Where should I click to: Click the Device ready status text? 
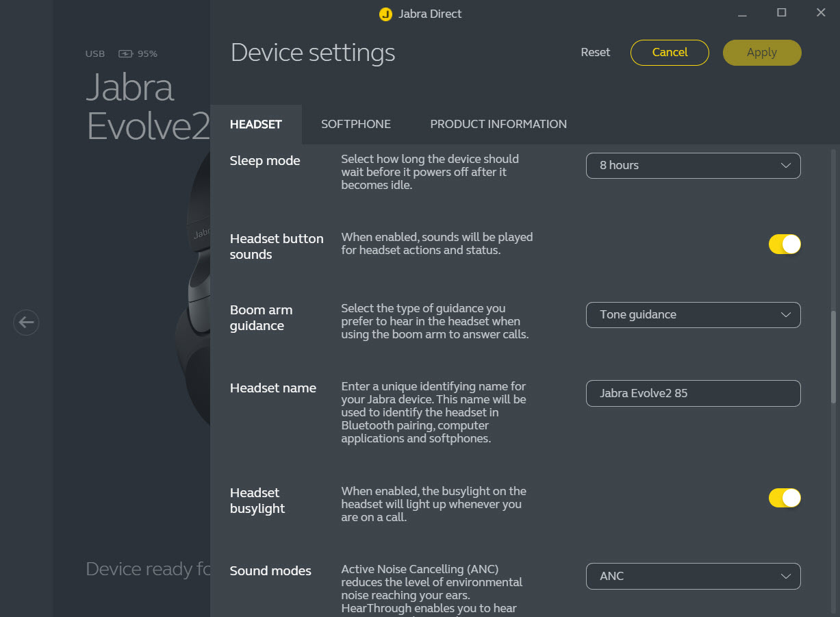pos(148,569)
